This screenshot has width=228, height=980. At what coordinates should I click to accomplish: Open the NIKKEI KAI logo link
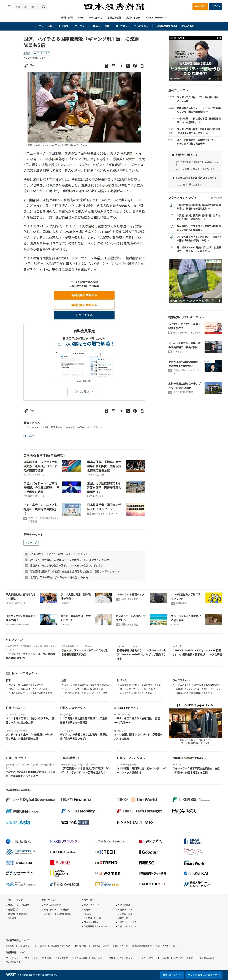pyautogui.click(x=196, y=874)
